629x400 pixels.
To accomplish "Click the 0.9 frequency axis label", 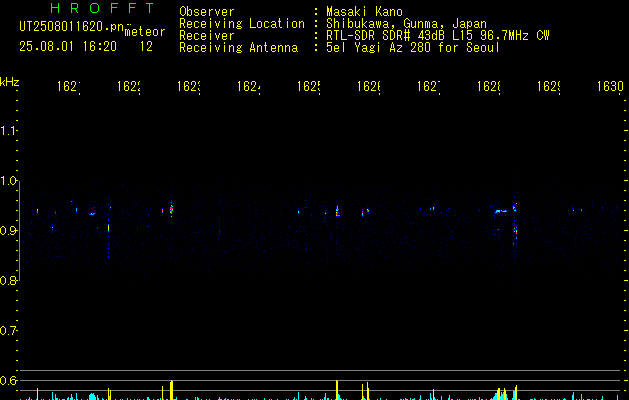I will [8, 231].
